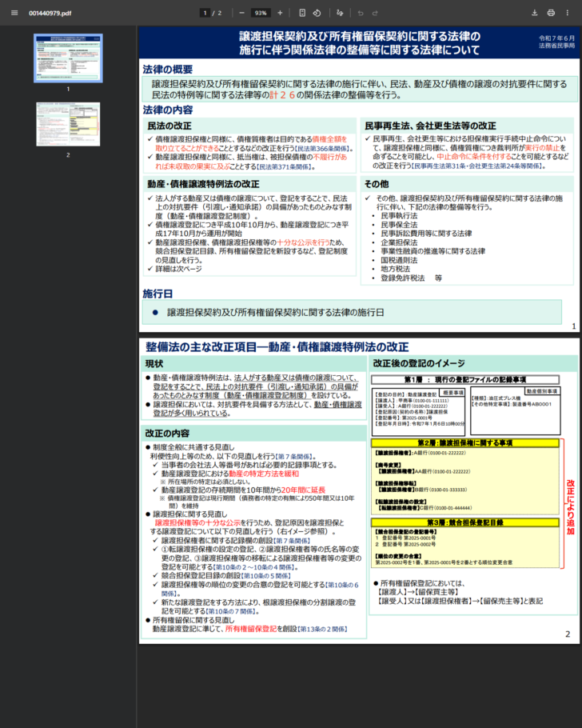Click the undo arrow icon

[x=361, y=13]
